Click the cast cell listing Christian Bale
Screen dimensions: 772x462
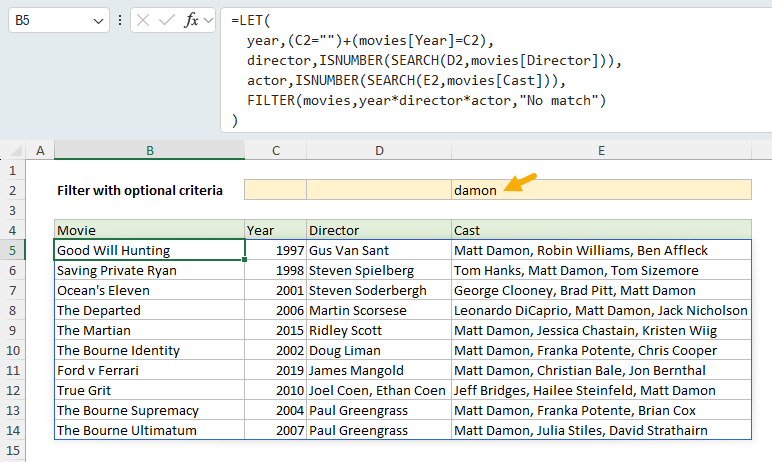(x=601, y=370)
